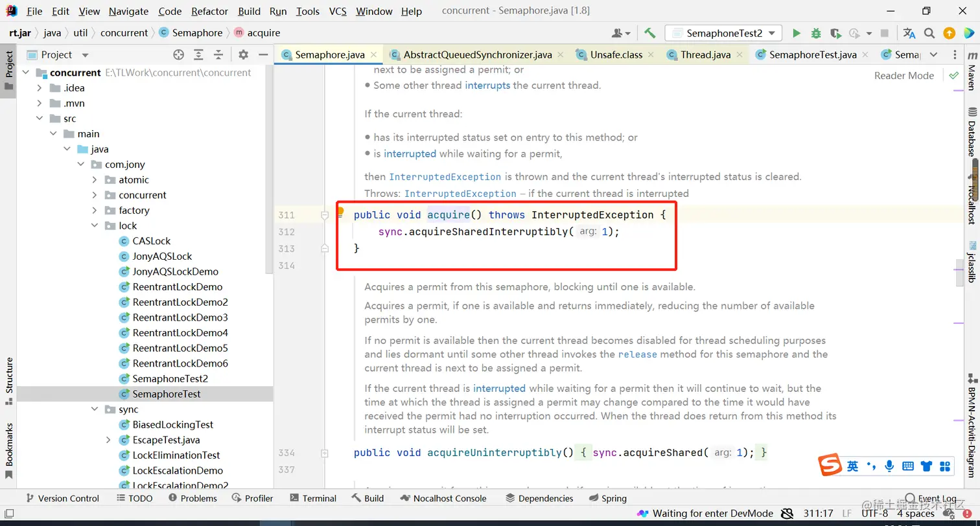Open the Terminal tool window

tap(313, 498)
